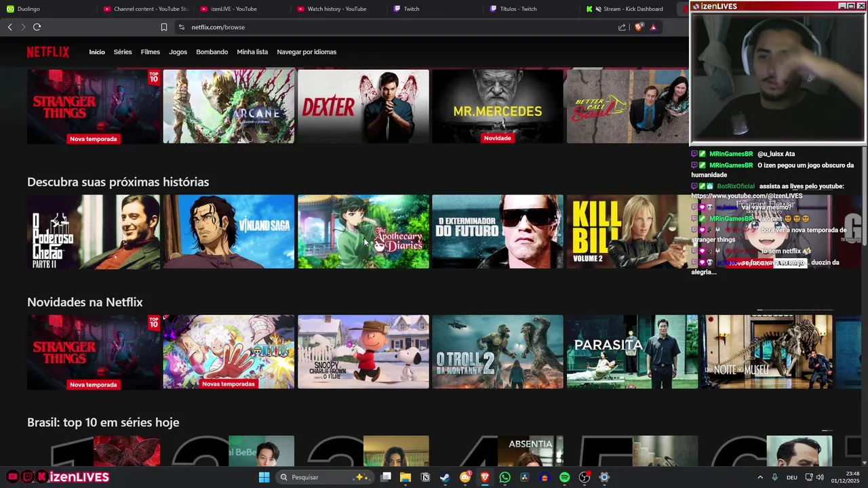This screenshot has height=488, width=868.
Task: Open the Vinland Saga thumbnail
Action: 229,232
